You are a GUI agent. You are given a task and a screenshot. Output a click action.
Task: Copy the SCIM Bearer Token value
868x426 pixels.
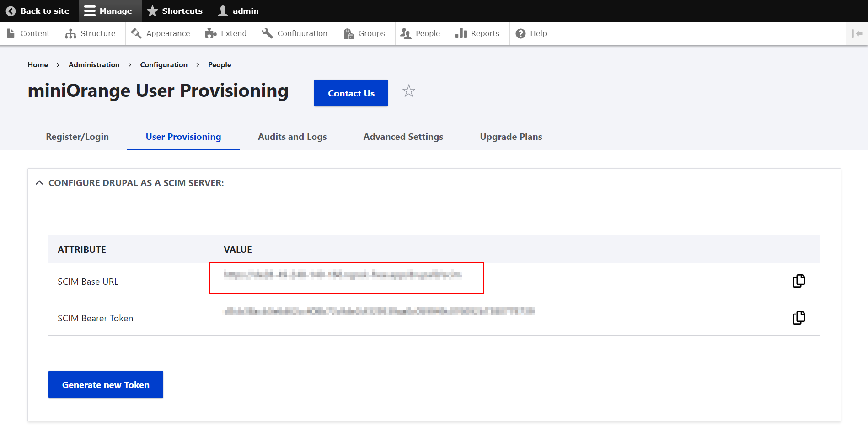(799, 317)
